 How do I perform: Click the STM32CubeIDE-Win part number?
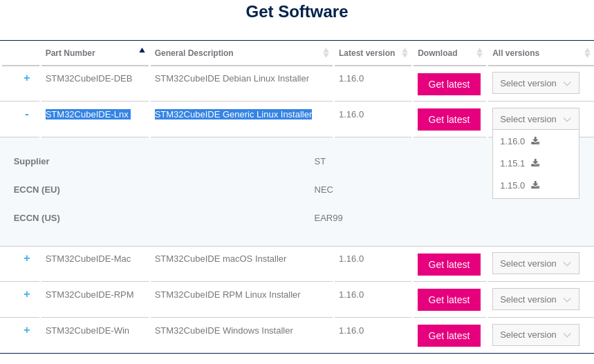pyautogui.click(x=87, y=331)
